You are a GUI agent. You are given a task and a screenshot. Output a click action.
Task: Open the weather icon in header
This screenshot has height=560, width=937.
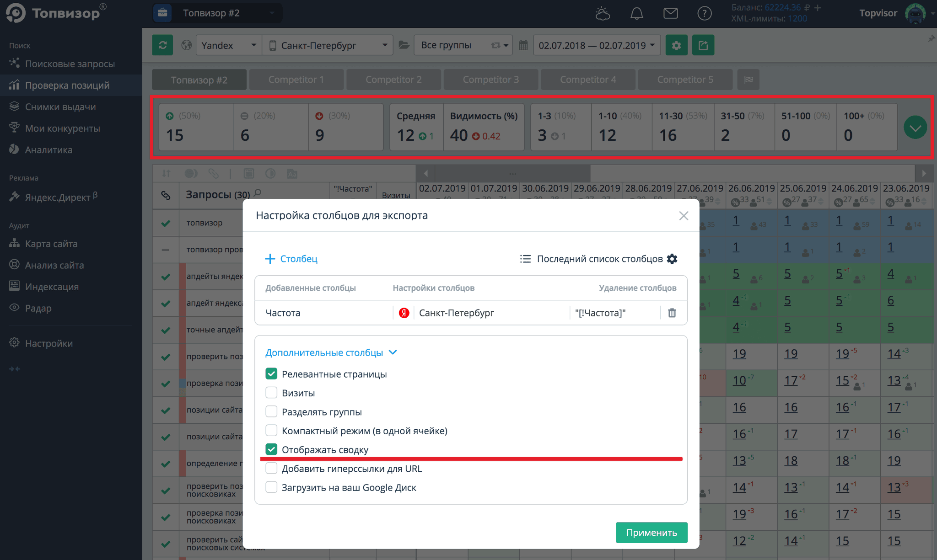point(603,13)
